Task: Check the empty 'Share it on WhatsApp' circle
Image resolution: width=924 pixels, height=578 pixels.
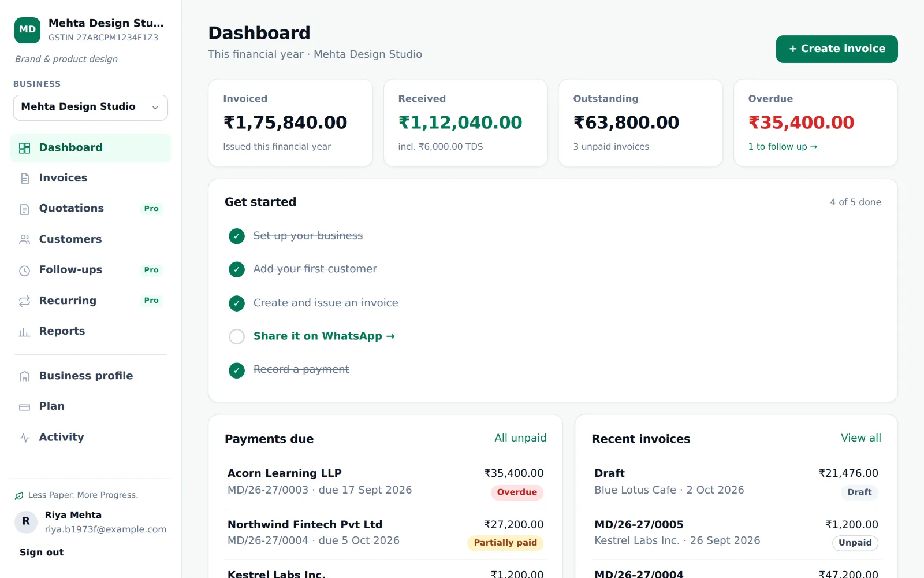Action: [237, 336]
